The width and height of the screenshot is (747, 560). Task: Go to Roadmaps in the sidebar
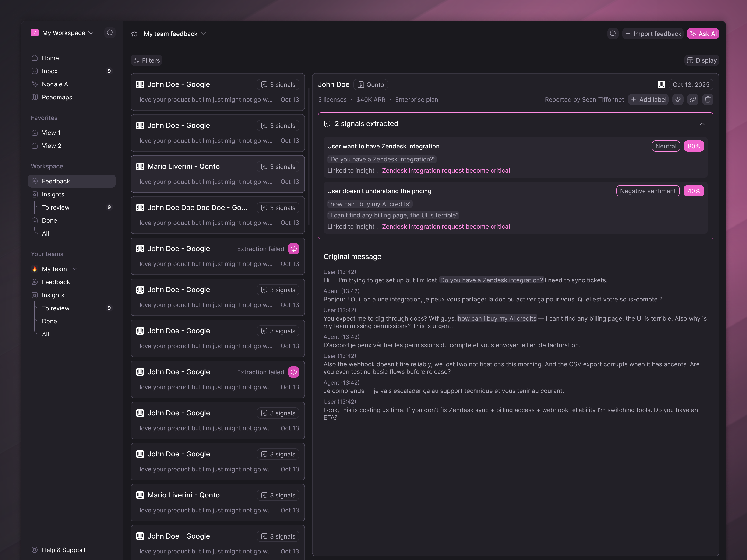coord(57,97)
